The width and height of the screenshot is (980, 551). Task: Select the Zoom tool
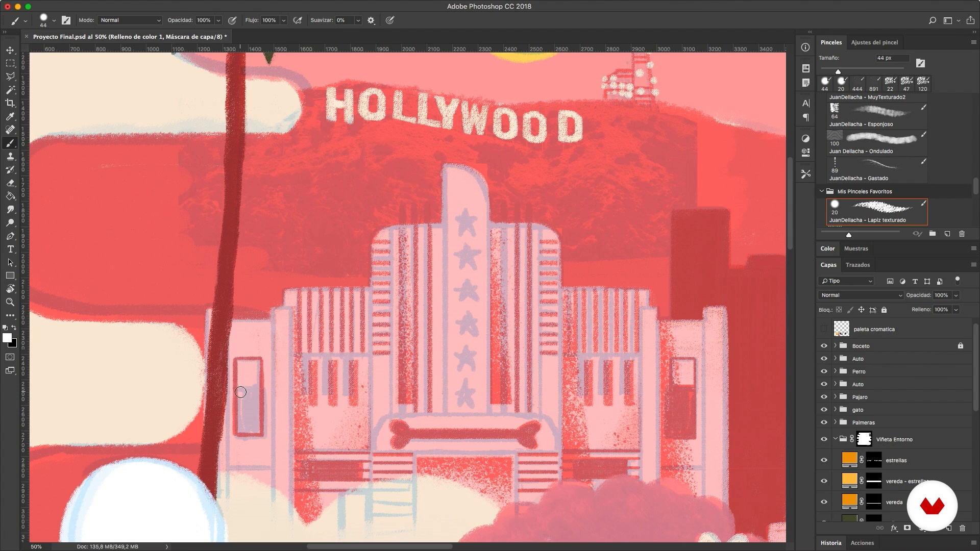click(10, 302)
